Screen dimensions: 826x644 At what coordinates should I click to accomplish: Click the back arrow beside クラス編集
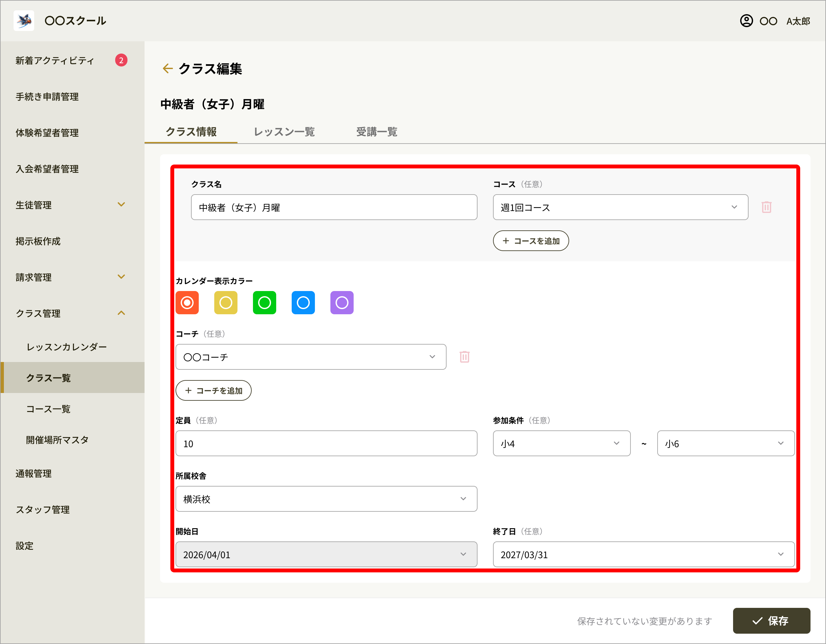point(167,68)
